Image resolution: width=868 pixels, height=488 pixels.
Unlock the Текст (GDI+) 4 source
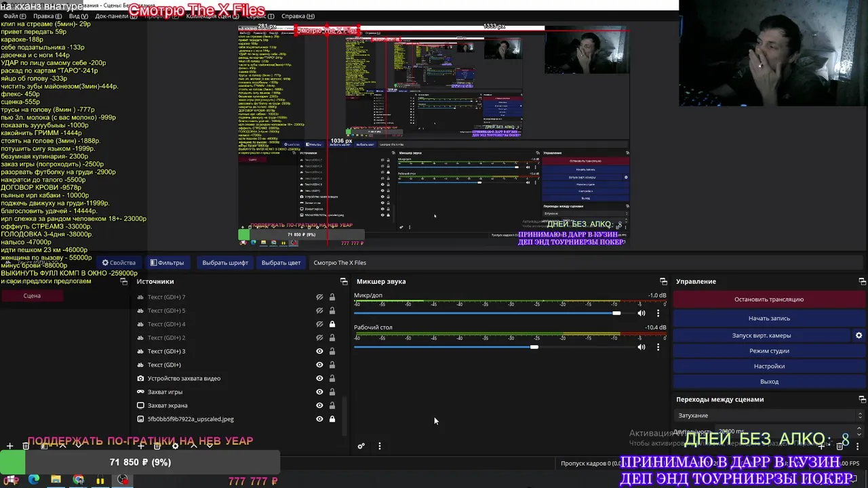tap(332, 324)
